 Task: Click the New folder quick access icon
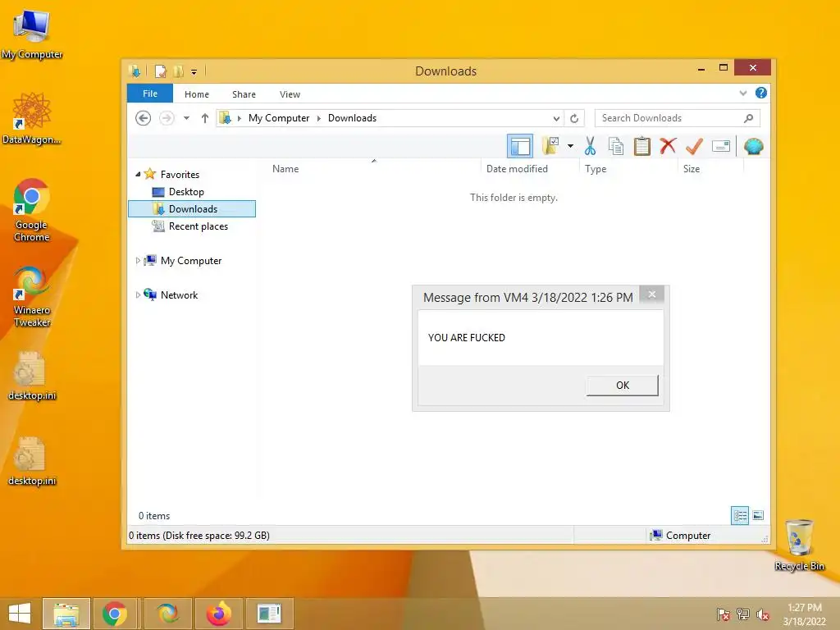pyautogui.click(x=178, y=71)
